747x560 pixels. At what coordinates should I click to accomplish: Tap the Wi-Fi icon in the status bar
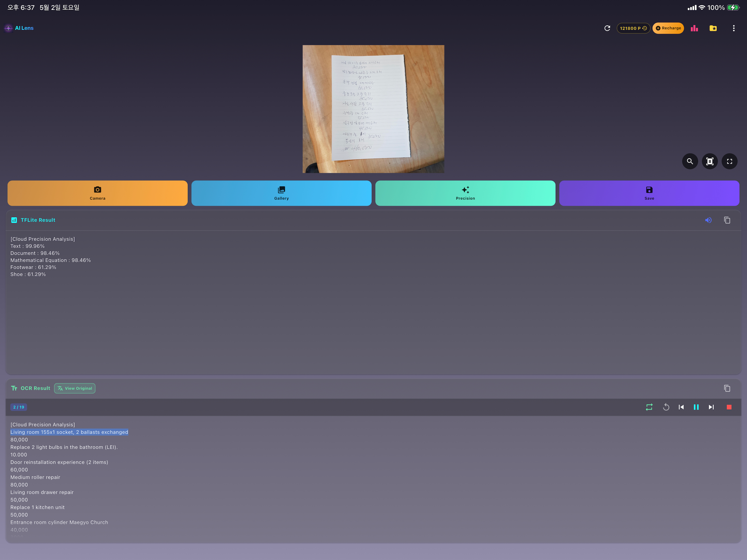(702, 7)
